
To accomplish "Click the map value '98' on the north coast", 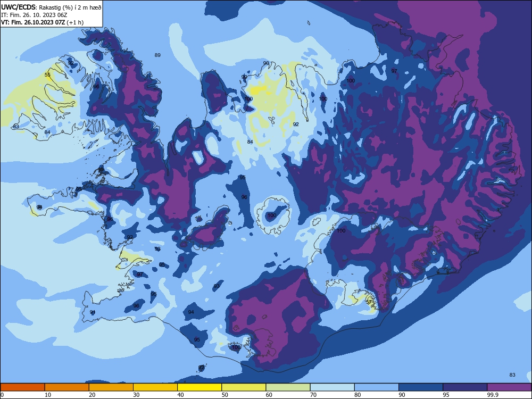I will point(266,63).
